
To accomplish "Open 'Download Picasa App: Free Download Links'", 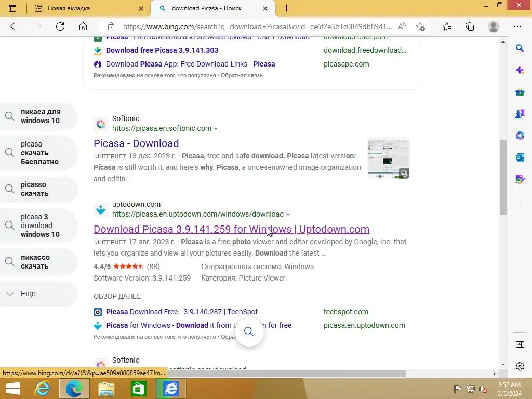I will tap(190, 64).
